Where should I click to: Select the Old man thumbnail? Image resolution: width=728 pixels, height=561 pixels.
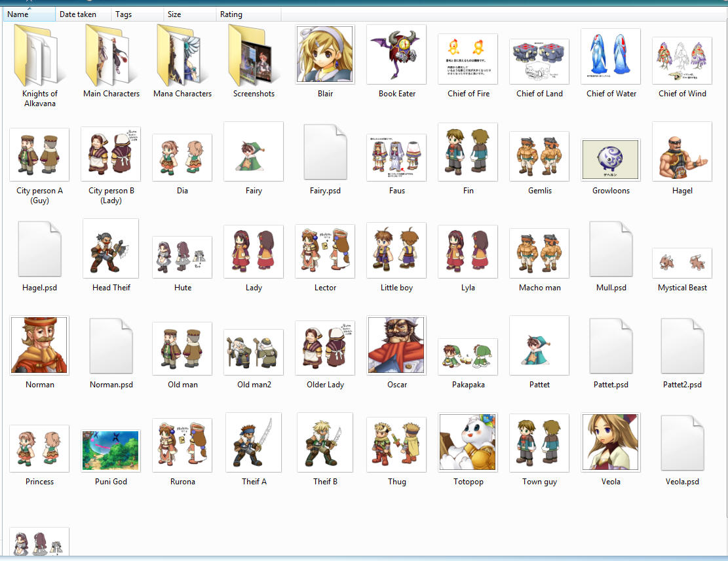tap(182, 349)
